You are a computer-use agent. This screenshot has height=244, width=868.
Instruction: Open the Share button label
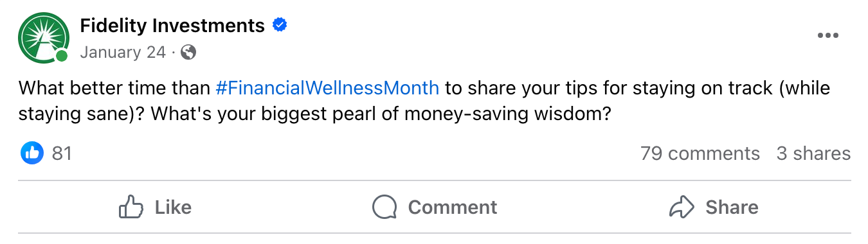pyautogui.click(x=732, y=207)
